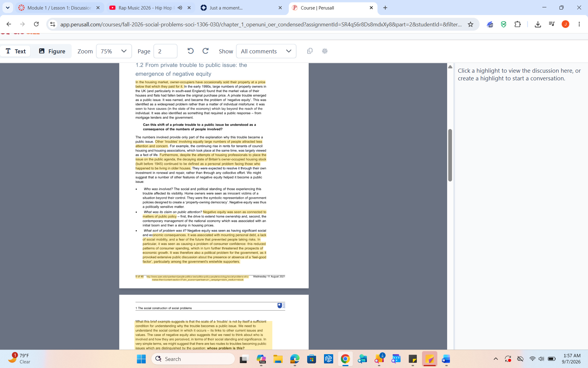Bookmark this page with the star icon
The height and width of the screenshot is (368, 588).
coord(470,24)
